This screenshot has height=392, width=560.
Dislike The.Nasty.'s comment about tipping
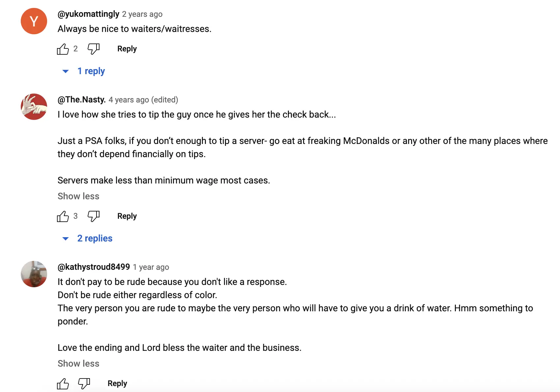[94, 216]
